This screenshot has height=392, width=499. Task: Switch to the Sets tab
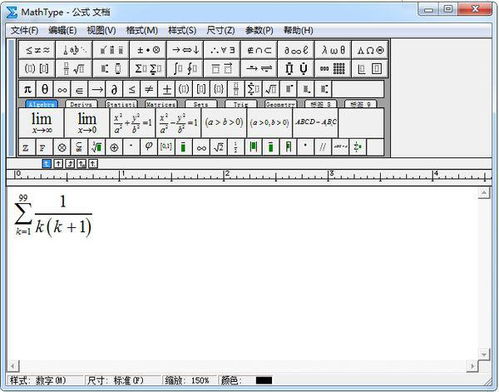click(201, 104)
